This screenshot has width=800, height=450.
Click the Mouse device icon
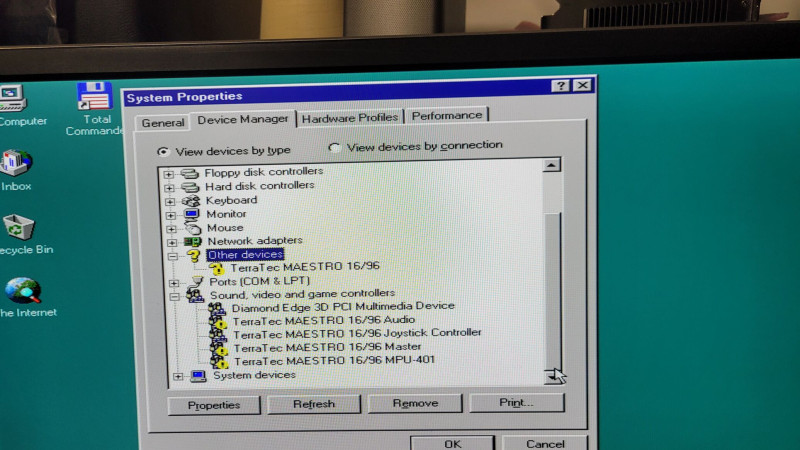[192, 228]
